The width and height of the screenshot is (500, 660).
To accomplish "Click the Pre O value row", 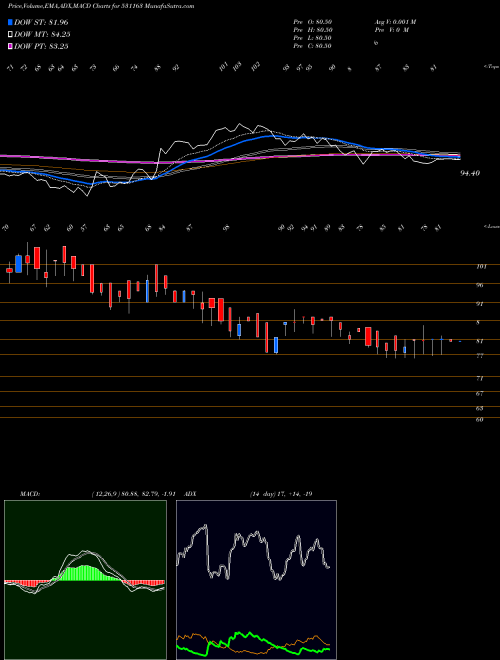I will point(313,22).
